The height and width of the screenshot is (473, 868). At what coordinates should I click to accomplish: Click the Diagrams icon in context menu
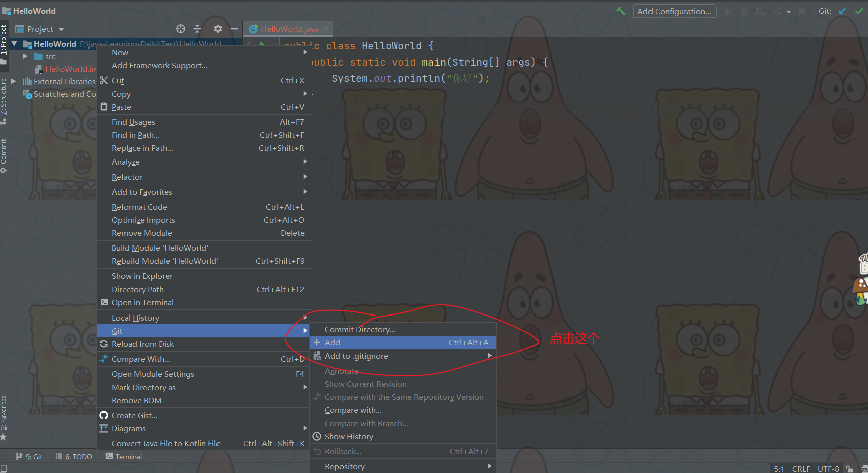coord(104,428)
